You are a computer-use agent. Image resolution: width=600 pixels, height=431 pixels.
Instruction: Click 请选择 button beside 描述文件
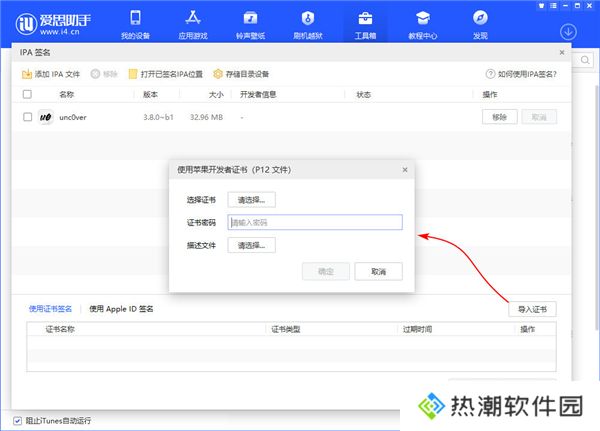click(251, 244)
